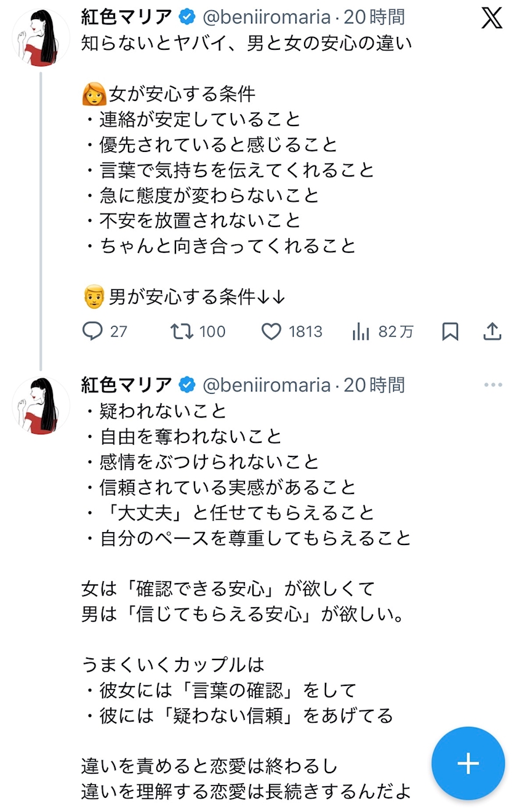Tap the X logo icon
The image size is (517, 812).
492,19
